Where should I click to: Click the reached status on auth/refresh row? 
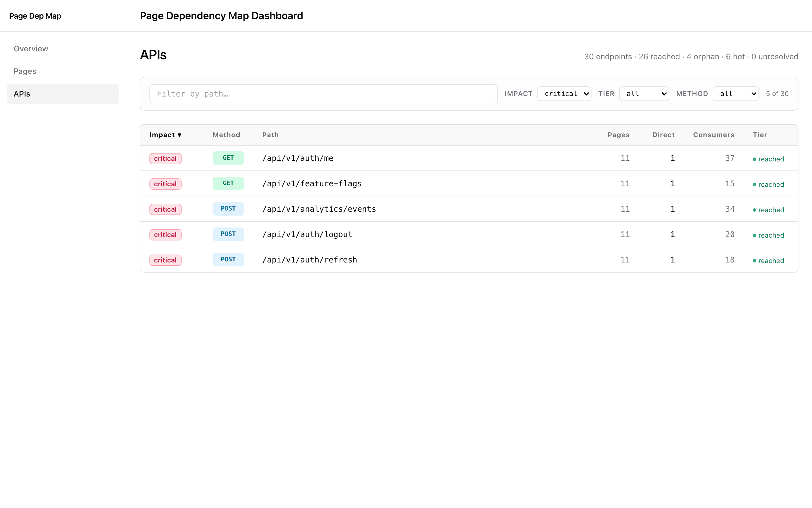click(x=768, y=261)
